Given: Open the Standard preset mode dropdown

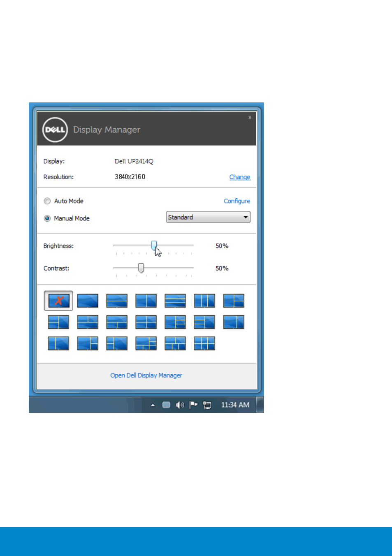Looking at the screenshot, I should point(208,217).
